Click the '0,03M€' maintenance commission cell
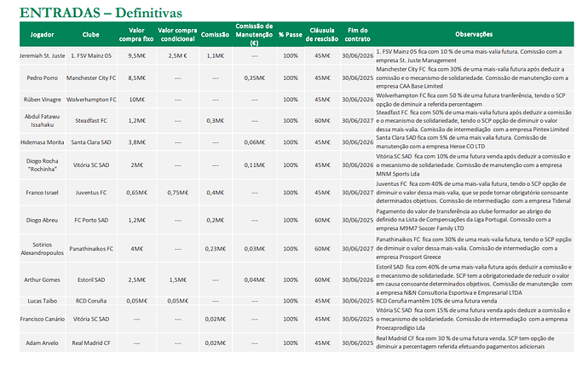Image resolution: width=588 pixels, height=369 pixels. [x=254, y=249]
